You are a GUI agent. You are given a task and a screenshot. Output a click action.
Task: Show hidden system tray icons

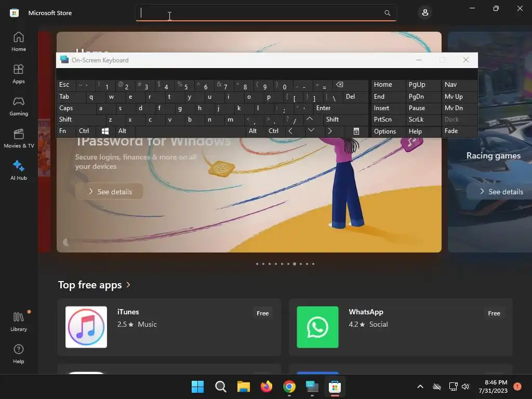420,387
